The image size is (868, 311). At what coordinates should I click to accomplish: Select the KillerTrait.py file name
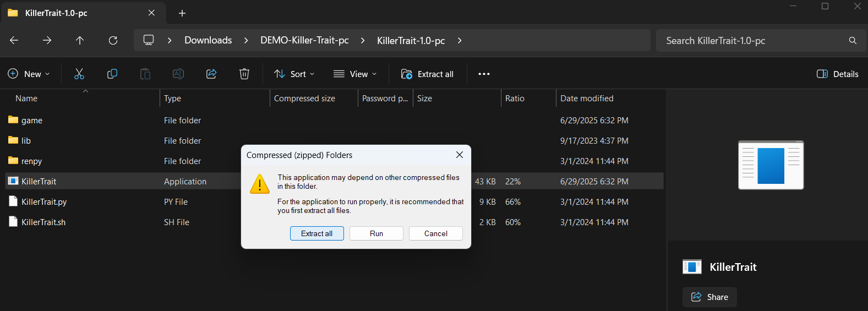point(44,201)
